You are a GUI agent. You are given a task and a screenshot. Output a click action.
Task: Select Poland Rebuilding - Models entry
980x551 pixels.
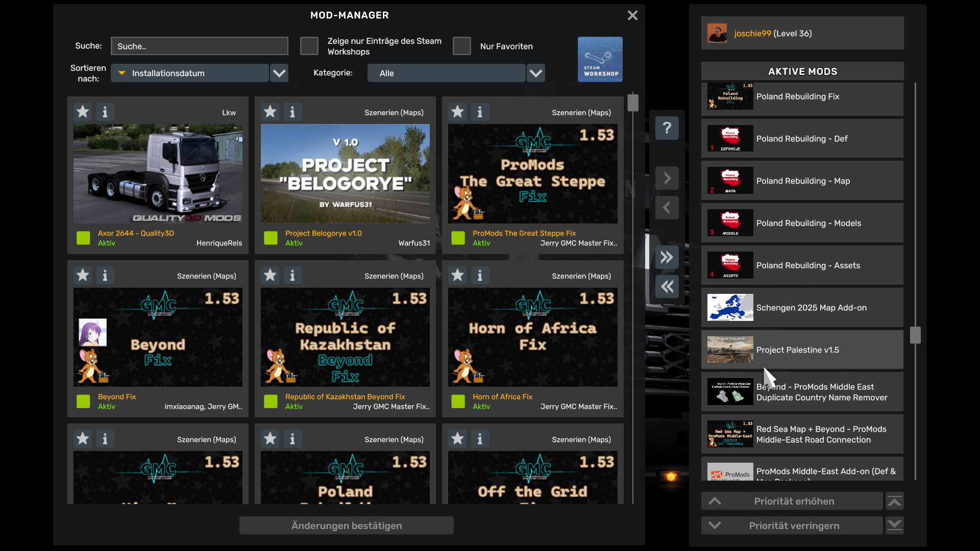click(x=802, y=223)
